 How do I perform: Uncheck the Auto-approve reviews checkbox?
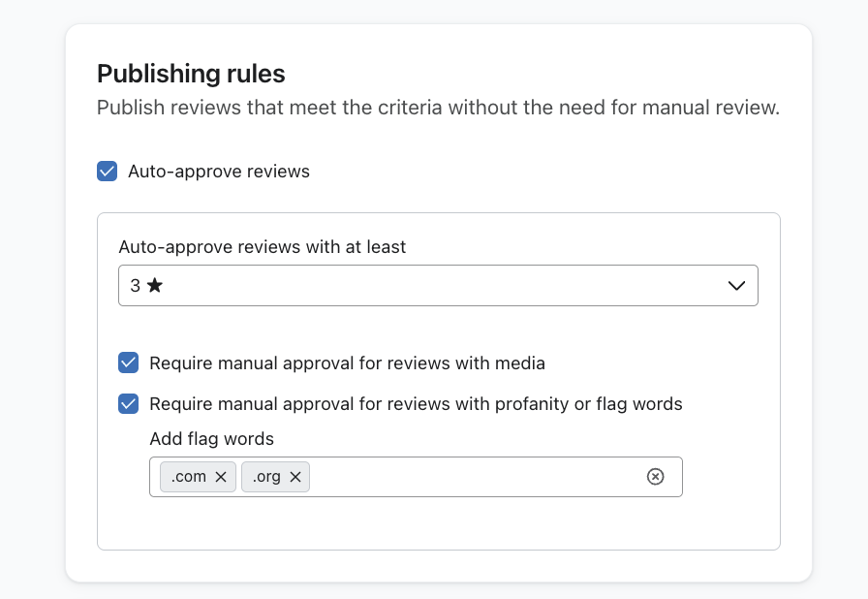[108, 172]
